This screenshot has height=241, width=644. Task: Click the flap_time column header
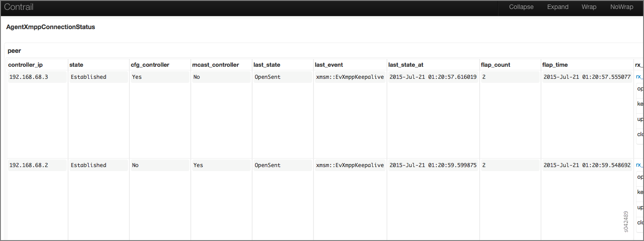[555, 65]
